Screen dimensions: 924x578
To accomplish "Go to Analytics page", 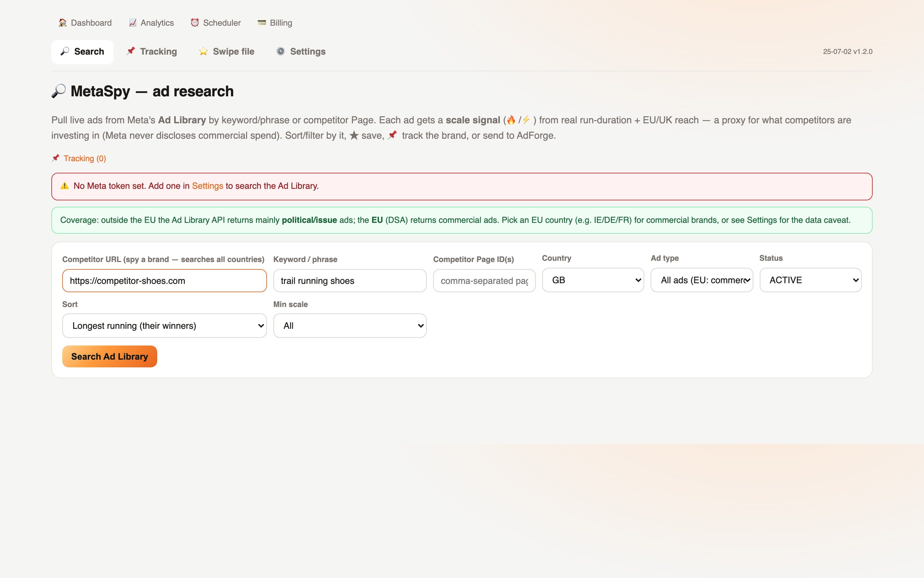I will 151,22.
